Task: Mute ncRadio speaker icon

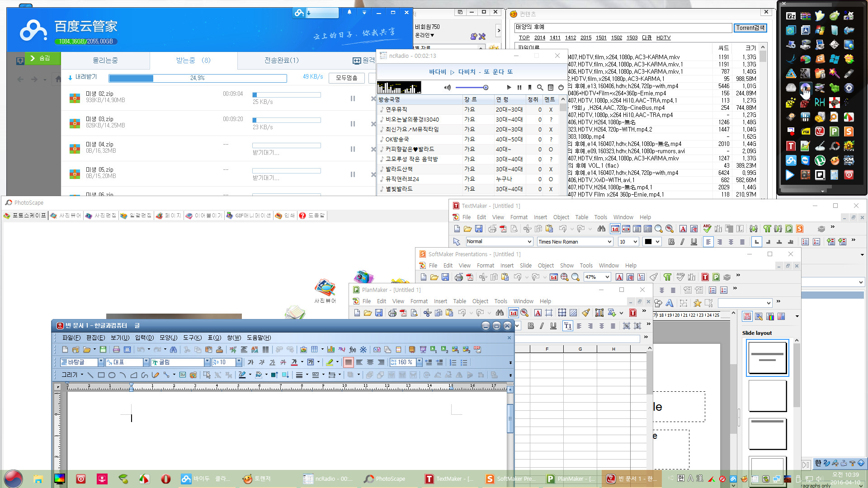Action: click(x=447, y=88)
